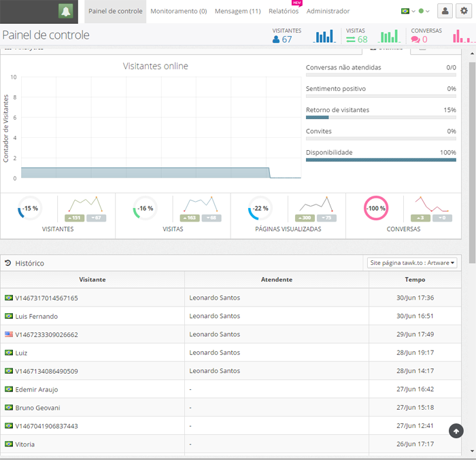Click the green notification bell icon

[x=65, y=12]
